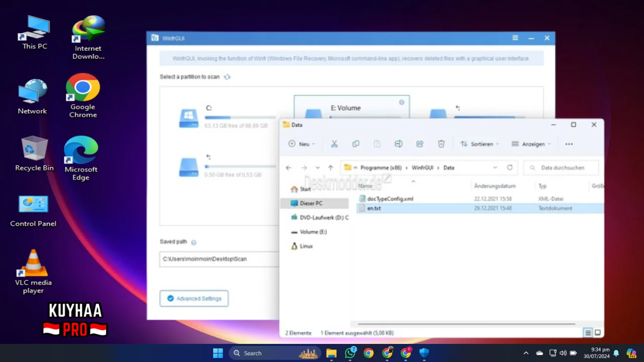Viewport: 644px width, 362px height.
Task: Click the Saved path help icon
Action: tap(194, 242)
